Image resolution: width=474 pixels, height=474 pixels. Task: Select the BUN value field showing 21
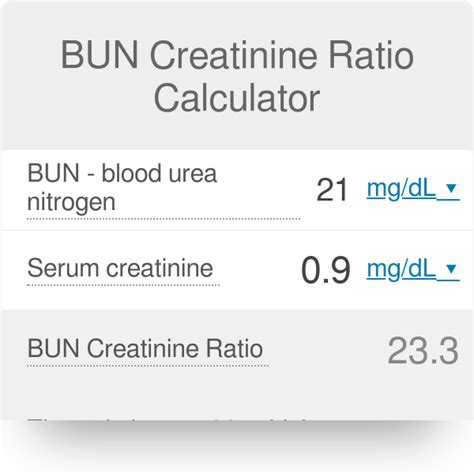coord(332,190)
